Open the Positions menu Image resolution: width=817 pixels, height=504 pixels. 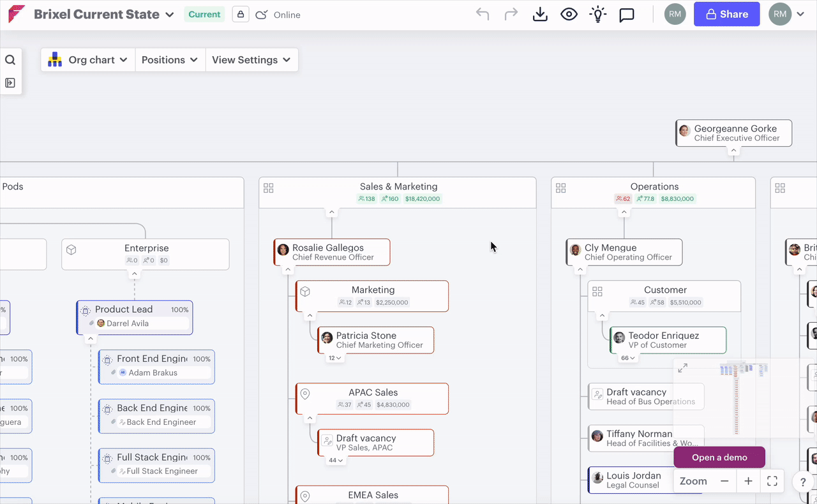click(x=170, y=60)
